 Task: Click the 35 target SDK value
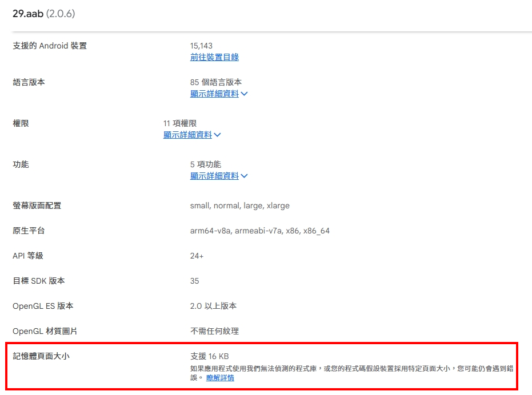click(x=194, y=281)
